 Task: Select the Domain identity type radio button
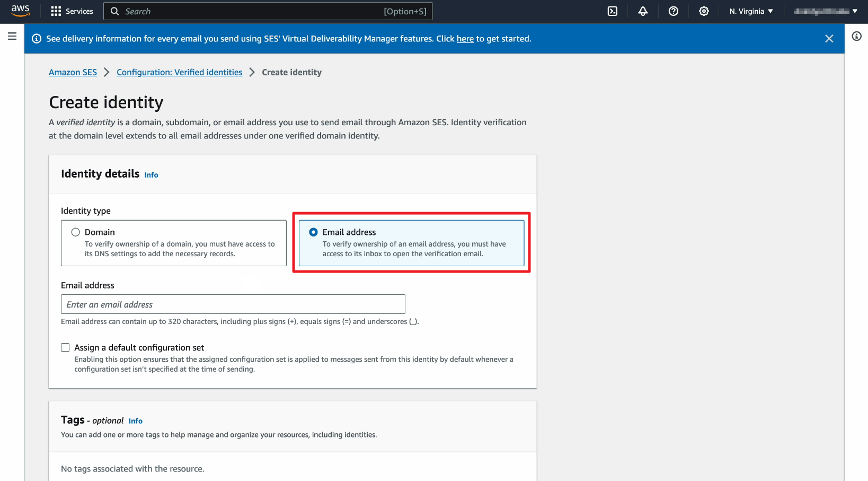[76, 232]
